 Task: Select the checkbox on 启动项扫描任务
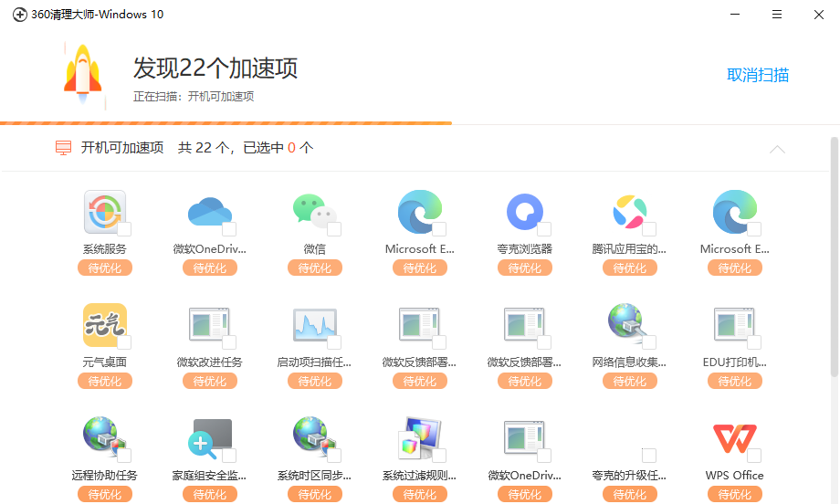coord(334,342)
